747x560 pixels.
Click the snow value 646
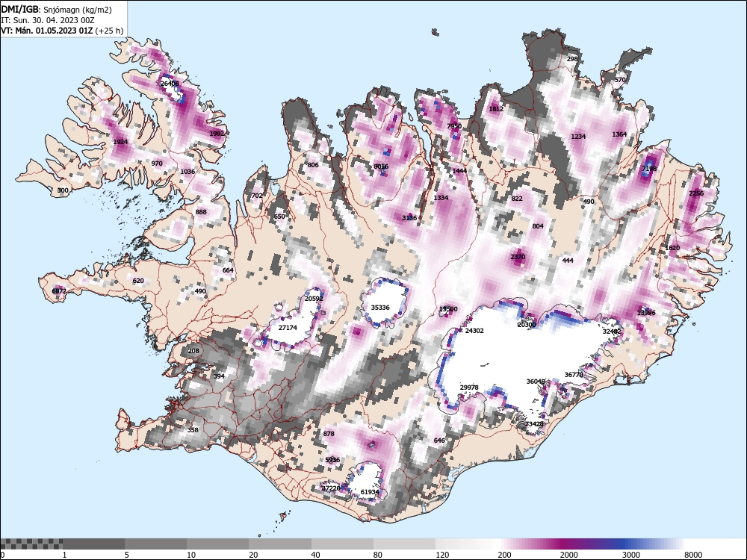click(439, 441)
